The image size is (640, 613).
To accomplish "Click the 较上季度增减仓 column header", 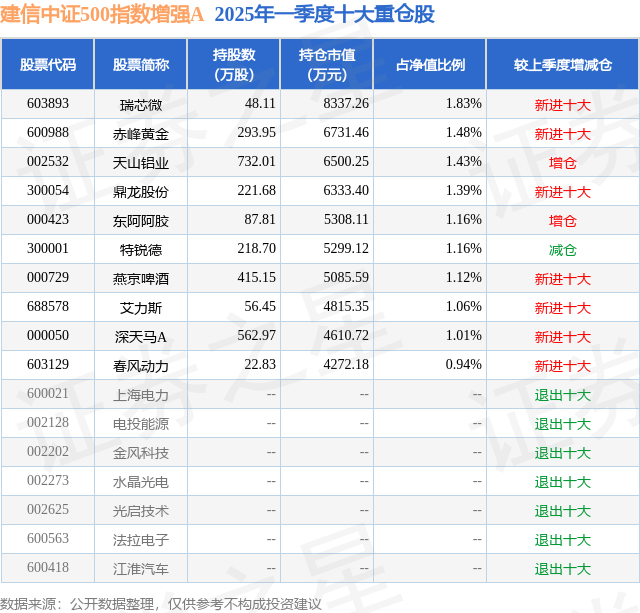I will click(563, 64).
